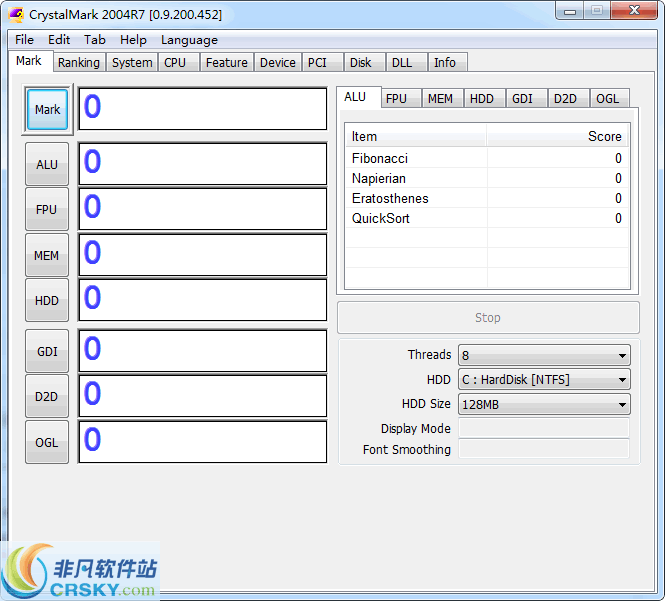Show MEM results tab in score panel
Image resolution: width=665 pixels, height=601 pixels.
click(442, 98)
